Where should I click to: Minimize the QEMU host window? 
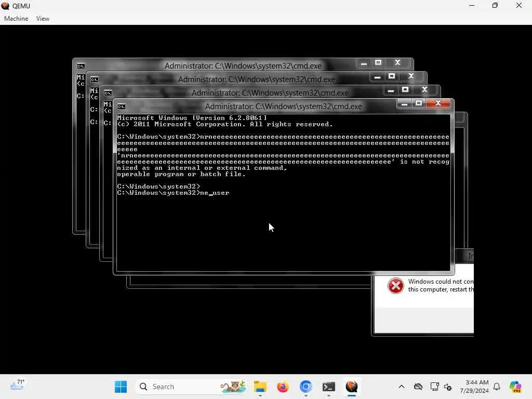click(x=472, y=6)
